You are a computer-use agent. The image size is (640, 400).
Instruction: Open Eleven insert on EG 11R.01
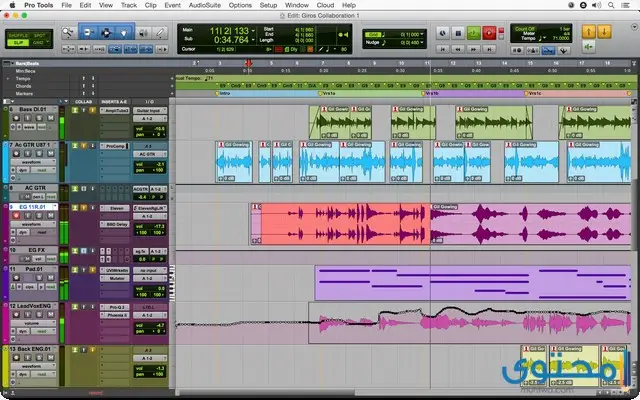(x=115, y=208)
